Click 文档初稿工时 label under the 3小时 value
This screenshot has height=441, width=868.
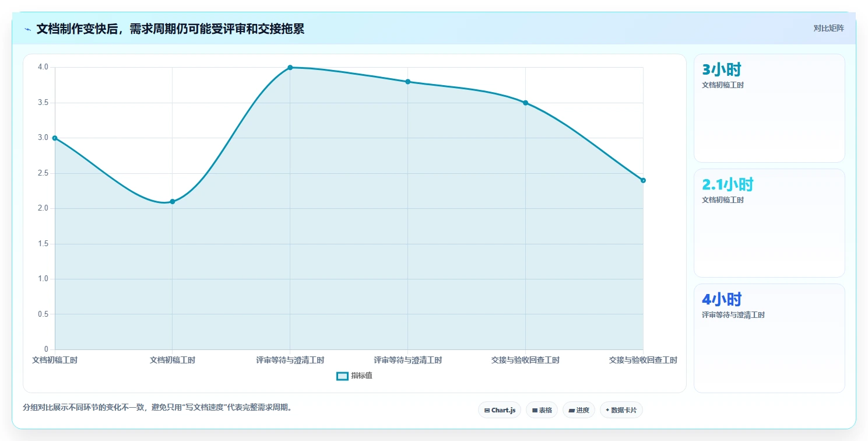(723, 85)
